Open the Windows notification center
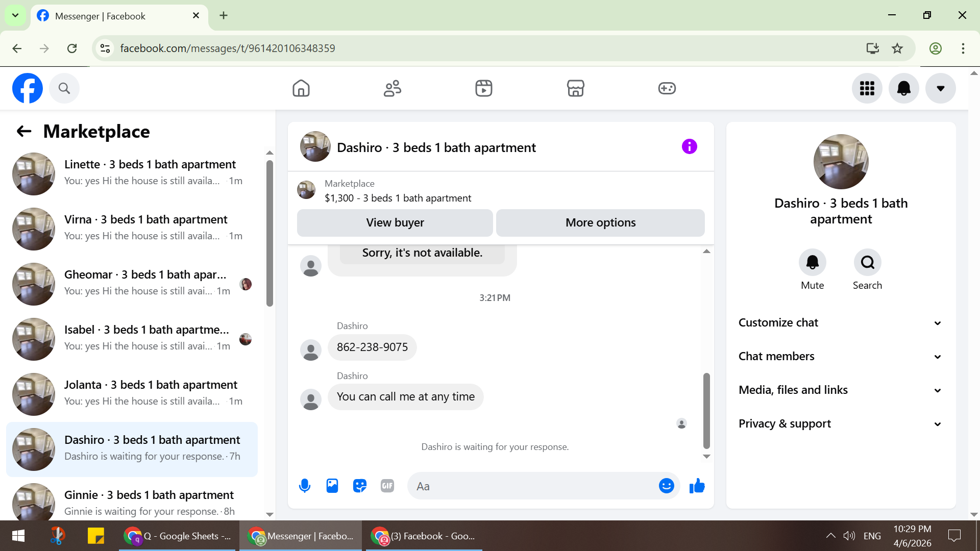 click(954, 536)
